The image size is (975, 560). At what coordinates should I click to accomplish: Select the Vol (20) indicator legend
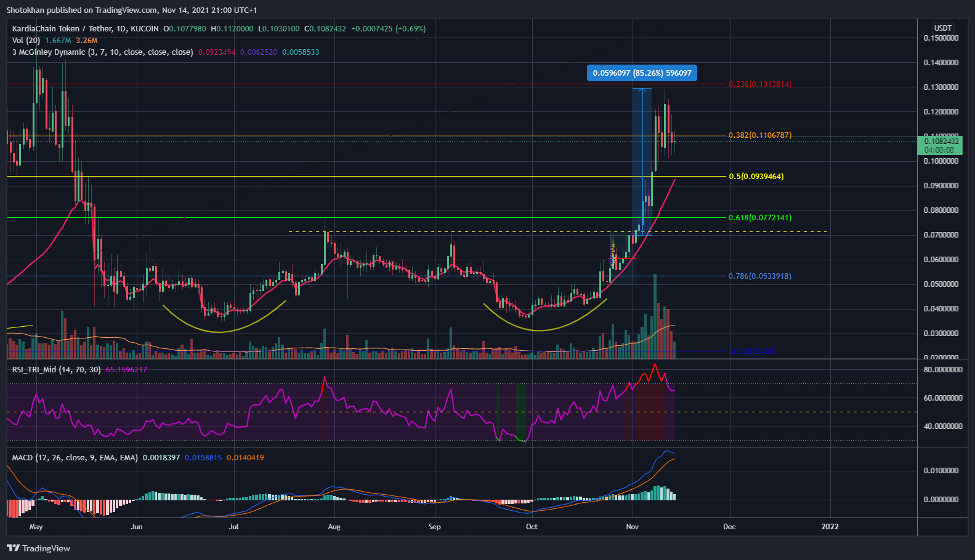click(x=26, y=41)
